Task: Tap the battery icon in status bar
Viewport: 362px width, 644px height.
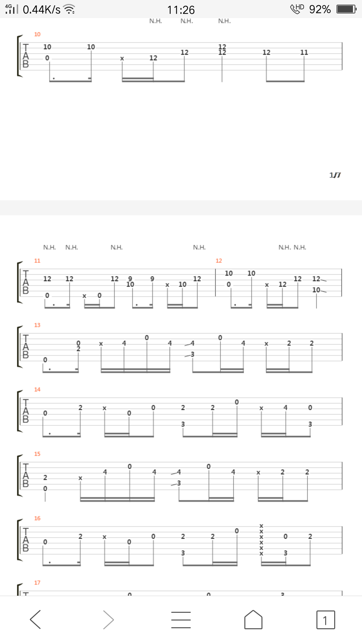Action: click(346, 9)
